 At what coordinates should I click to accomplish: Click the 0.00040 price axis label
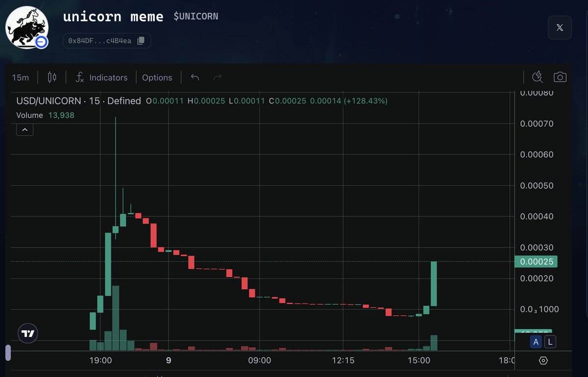(x=537, y=216)
